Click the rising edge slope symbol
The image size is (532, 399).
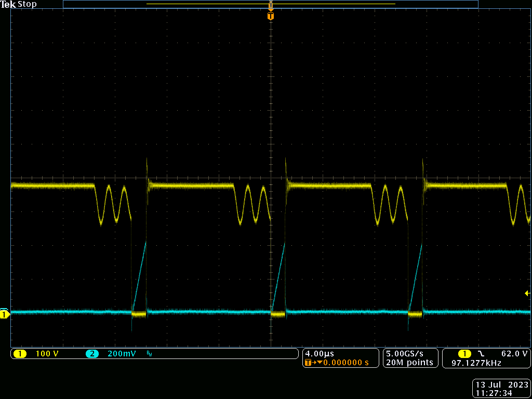pyautogui.click(x=481, y=354)
